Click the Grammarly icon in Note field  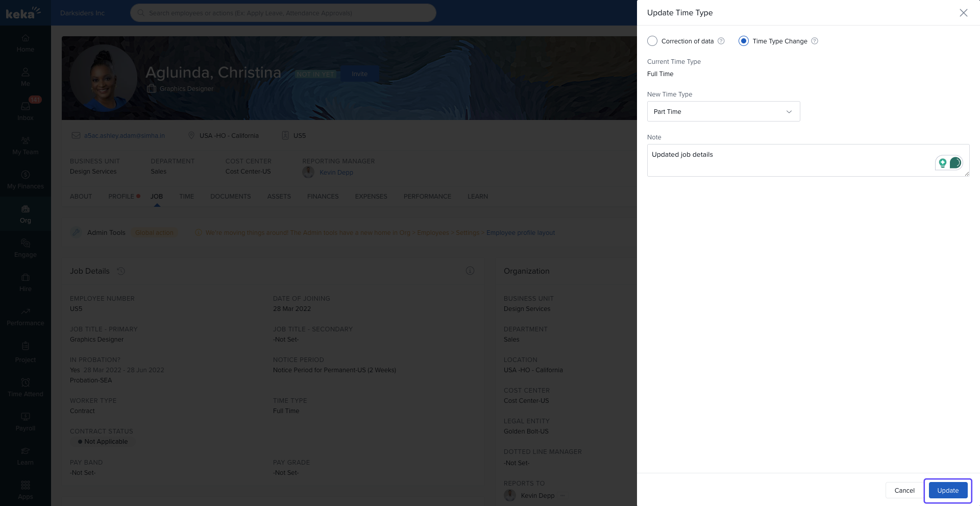[x=955, y=163]
